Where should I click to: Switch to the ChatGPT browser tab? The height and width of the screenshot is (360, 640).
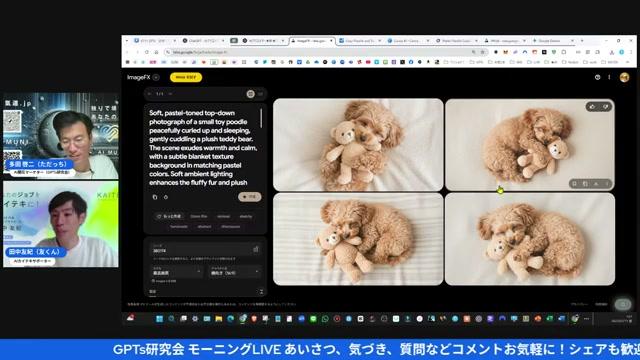click(204, 41)
